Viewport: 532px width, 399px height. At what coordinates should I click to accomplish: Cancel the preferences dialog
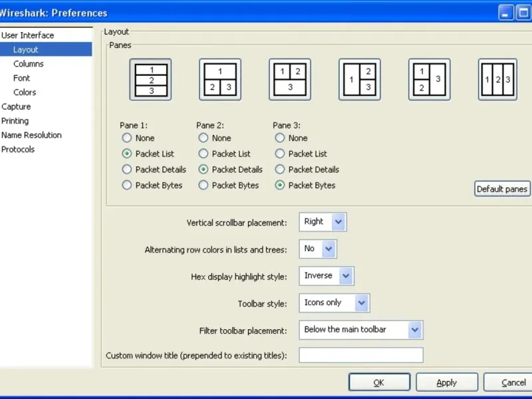click(508, 382)
